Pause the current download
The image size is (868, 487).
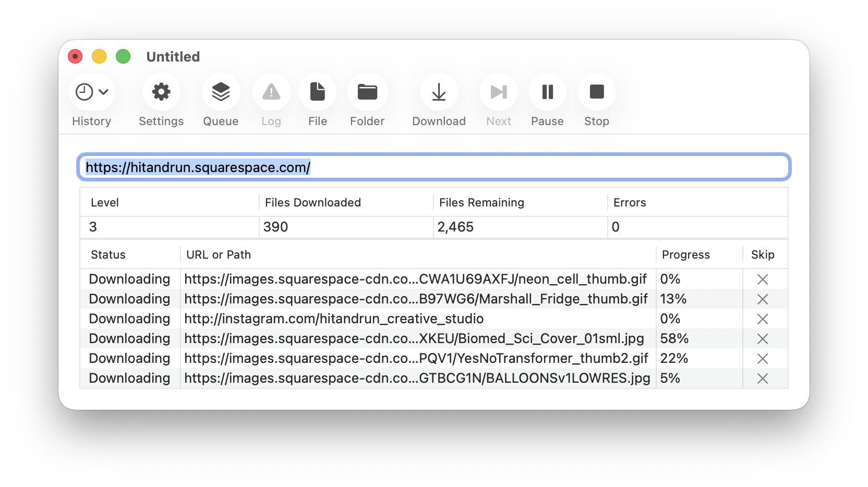pyautogui.click(x=547, y=92)
